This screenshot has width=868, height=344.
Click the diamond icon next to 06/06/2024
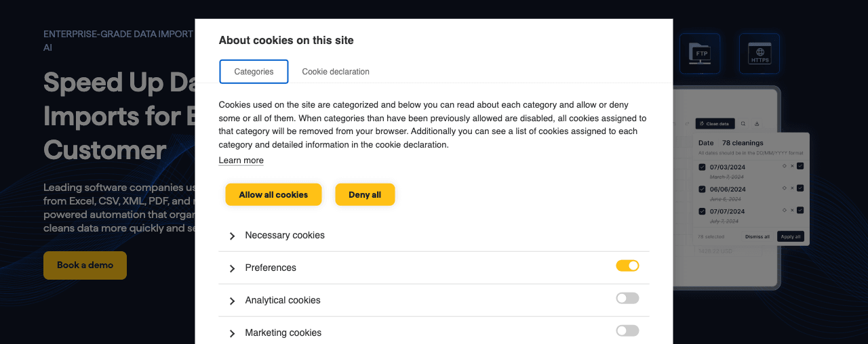click(785, 188)
